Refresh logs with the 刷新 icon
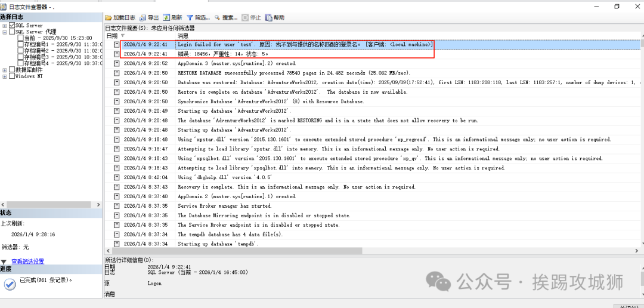The height and width of the screenshot is (308, 644). (x=166, y=18)
